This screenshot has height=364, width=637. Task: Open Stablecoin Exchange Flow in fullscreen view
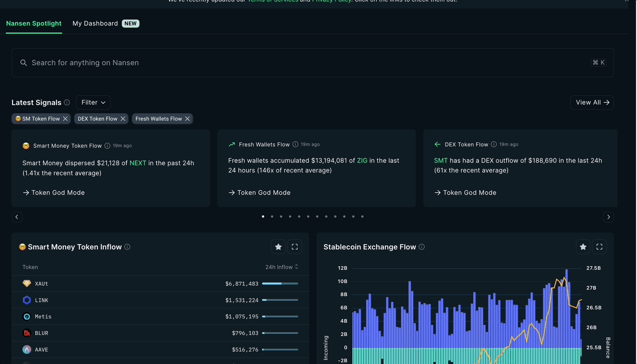click(x=599, y=247)
